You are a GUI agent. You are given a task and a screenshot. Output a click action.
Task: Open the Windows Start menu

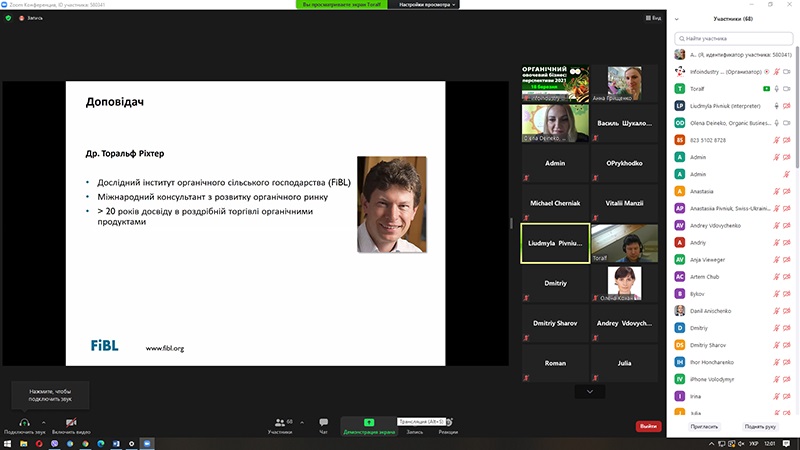pyautogui.click(x=7, y=444)
